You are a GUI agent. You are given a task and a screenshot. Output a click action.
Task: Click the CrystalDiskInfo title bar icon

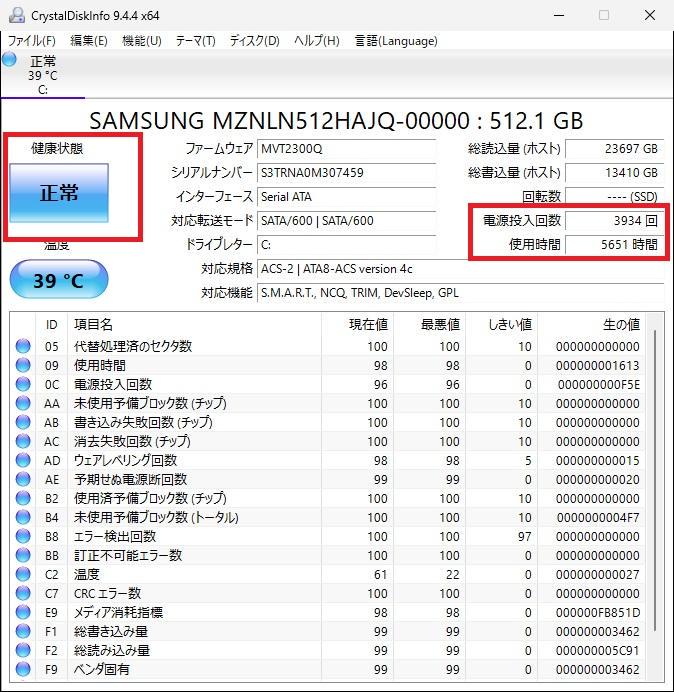tap(17, 15)
